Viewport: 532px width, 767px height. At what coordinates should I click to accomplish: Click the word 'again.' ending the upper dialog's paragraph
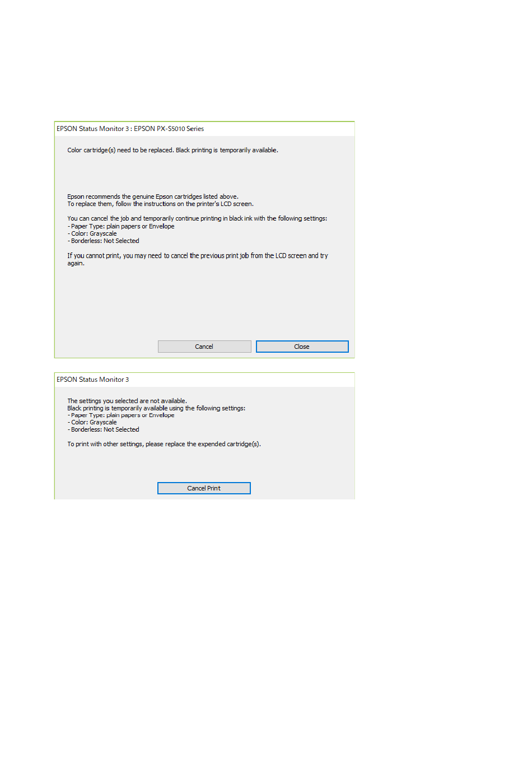tap(76, 263)
